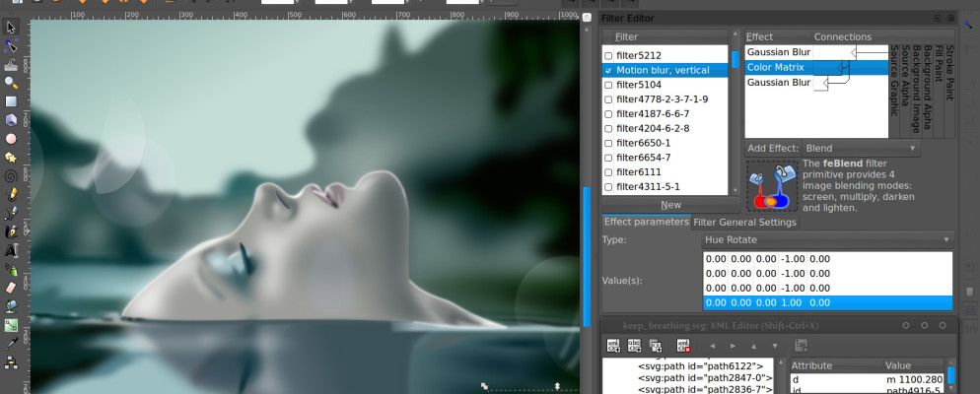Click the delete XML node icon
The image size is (980, 394).
coord(683,346)
